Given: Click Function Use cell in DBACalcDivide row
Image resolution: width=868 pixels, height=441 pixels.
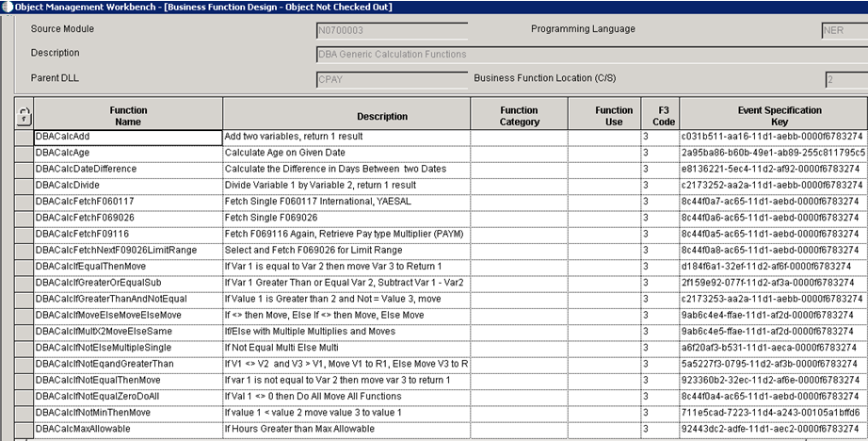Looking at the screenshot, I should [x=604, y=187].
